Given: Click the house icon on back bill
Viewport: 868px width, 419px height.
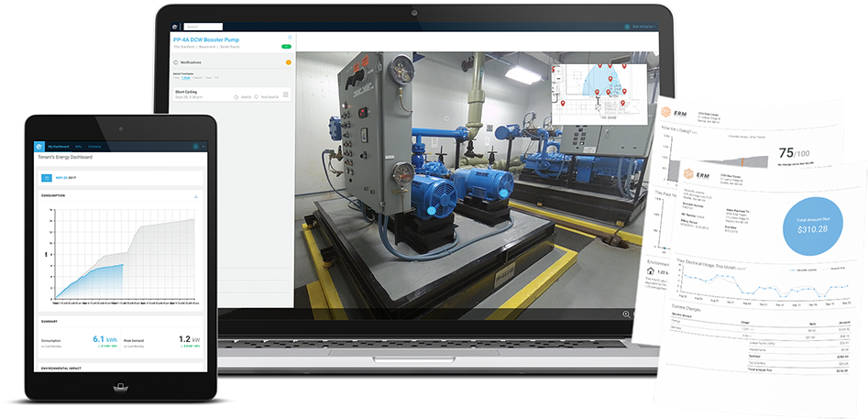Looking at the screenshot, I should (651, 271).
